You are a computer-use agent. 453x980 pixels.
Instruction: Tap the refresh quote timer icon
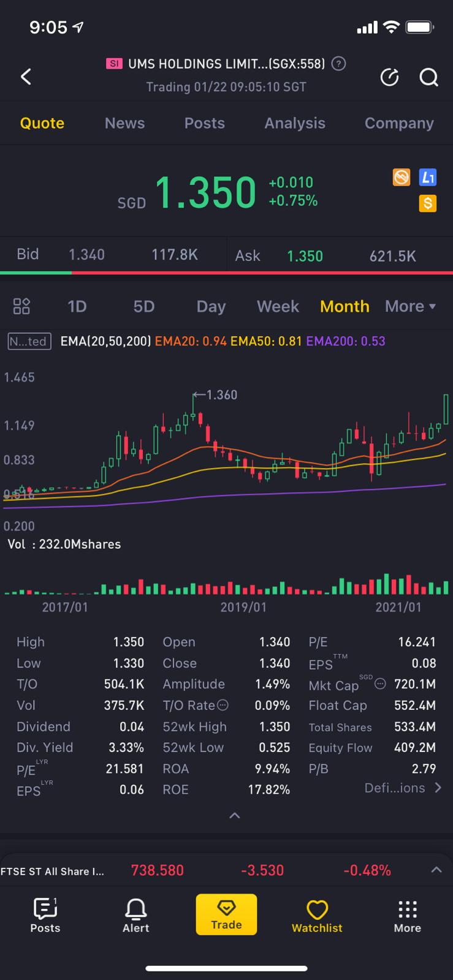click(389, 77)
